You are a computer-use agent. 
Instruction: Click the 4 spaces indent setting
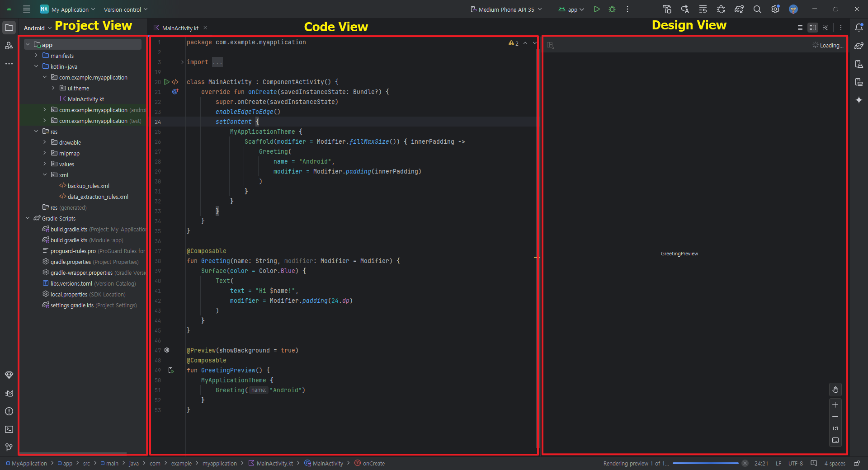pos(835,463)
